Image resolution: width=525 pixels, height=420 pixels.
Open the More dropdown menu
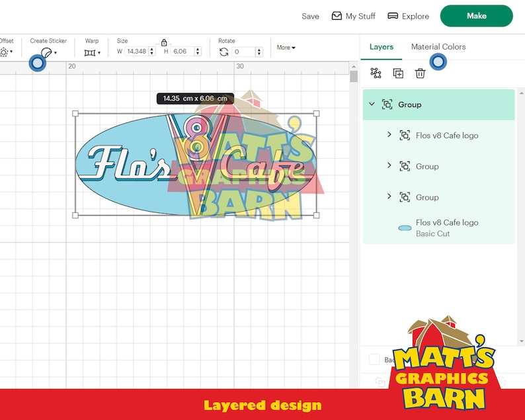click(286, 48)
